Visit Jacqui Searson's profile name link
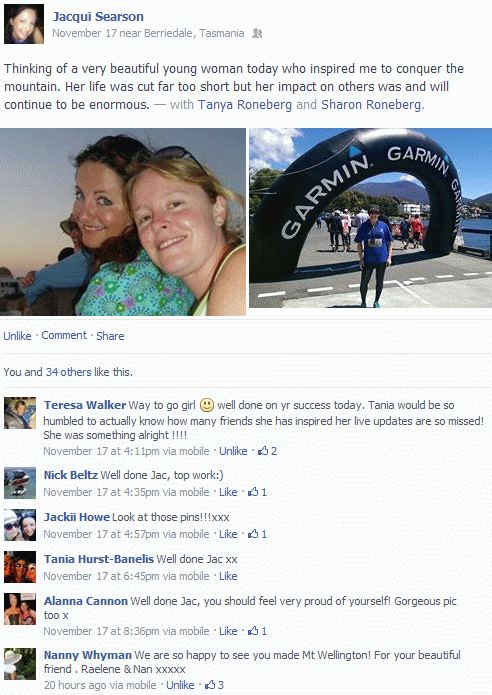This screenshot has width=492, height=695. coord(98,17)
